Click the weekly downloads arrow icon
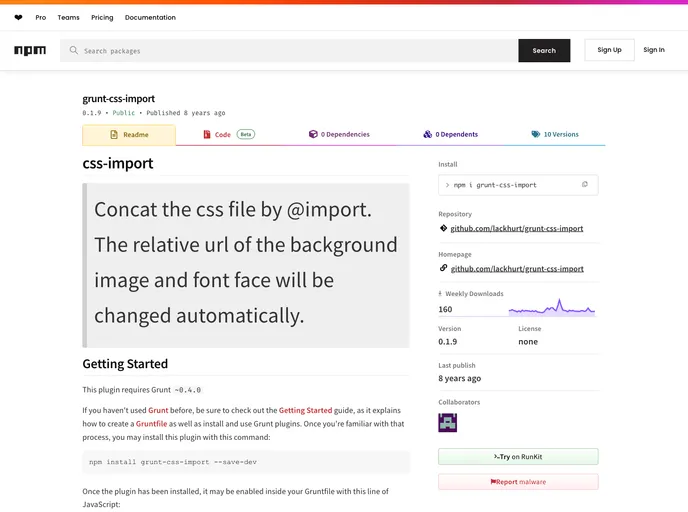688x512 pixels. tap(440, 294)
